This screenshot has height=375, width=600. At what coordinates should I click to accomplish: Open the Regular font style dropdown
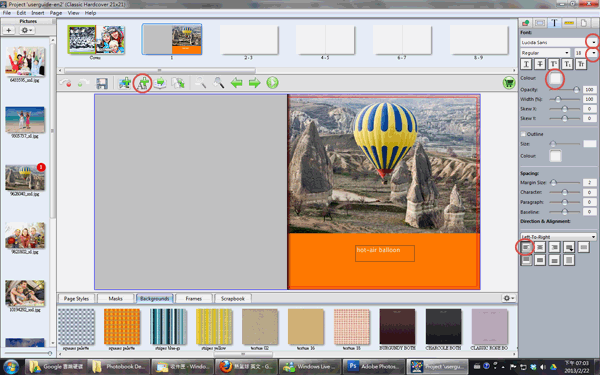click(x=545, y=53)
